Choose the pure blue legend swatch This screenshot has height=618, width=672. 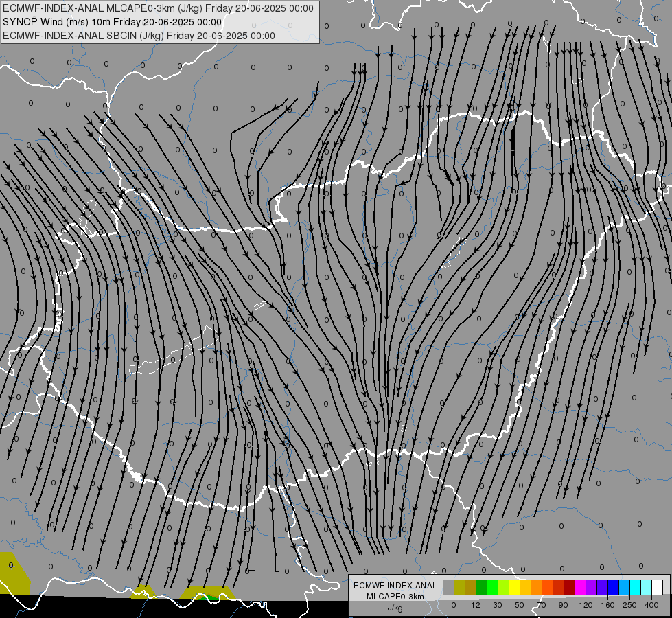pyautogui.click(x=613, y=588)
